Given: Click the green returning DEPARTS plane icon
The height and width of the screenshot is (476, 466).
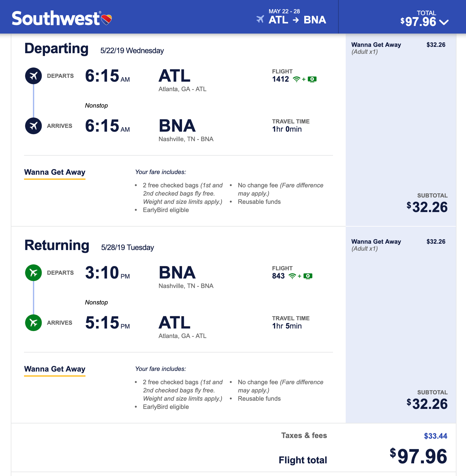Looking at the screenshot, I should (x=34, y=273).
